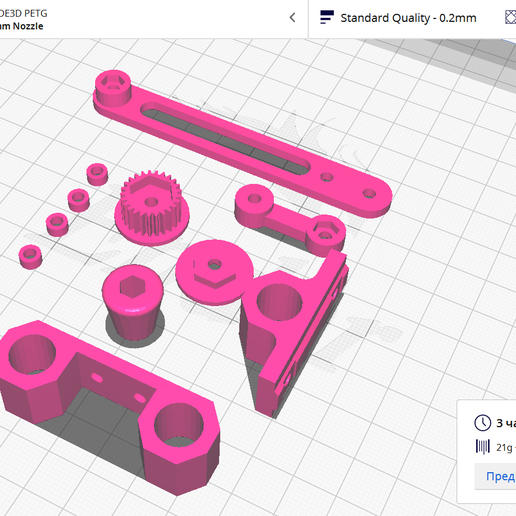
Task: Collapse the material panel with the chevron arrow
Action: 292,18
